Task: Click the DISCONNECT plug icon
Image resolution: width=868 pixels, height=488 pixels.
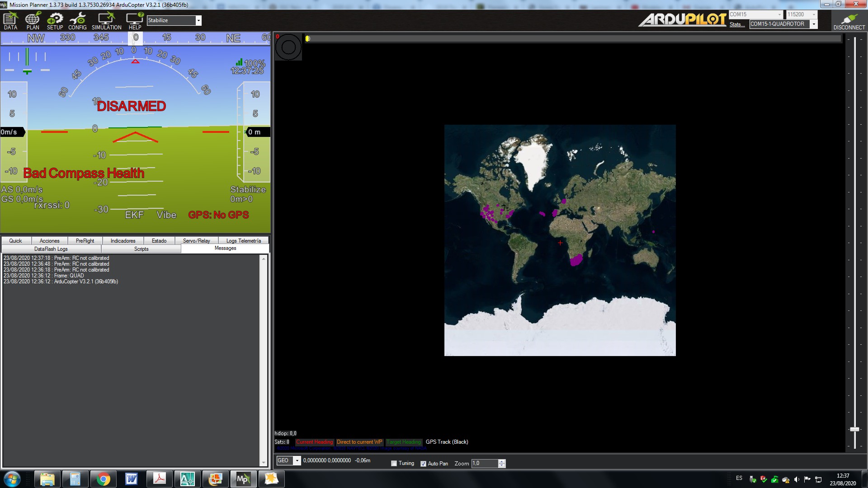Action: coord(849,21)
